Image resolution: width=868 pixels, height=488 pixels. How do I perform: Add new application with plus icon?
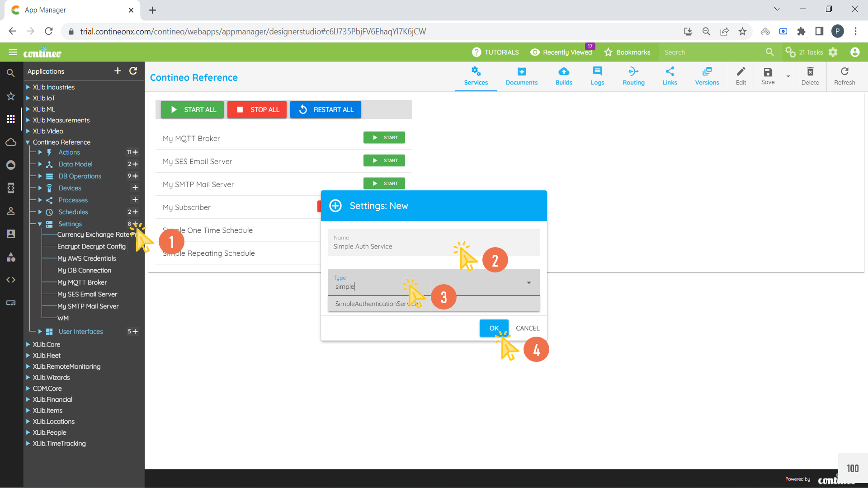click(x=118, y=71)
